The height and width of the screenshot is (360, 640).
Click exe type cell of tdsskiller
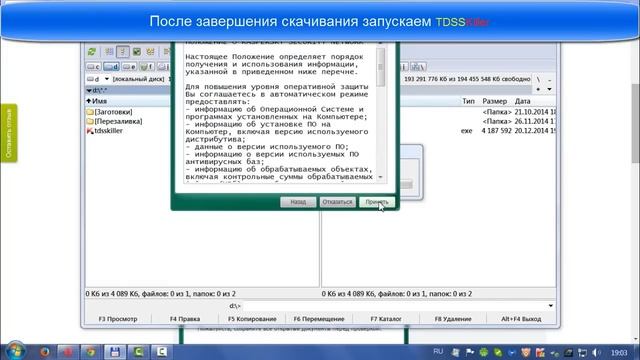pos(466,131)
